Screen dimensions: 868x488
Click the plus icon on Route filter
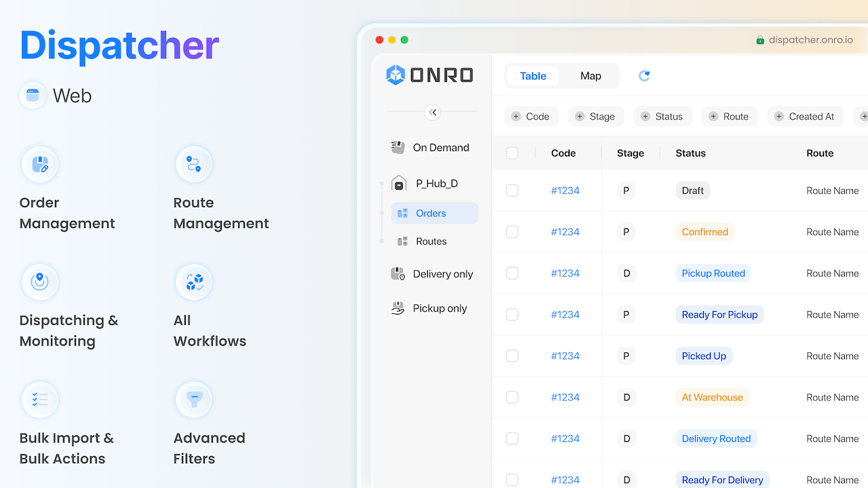[713, 117]
